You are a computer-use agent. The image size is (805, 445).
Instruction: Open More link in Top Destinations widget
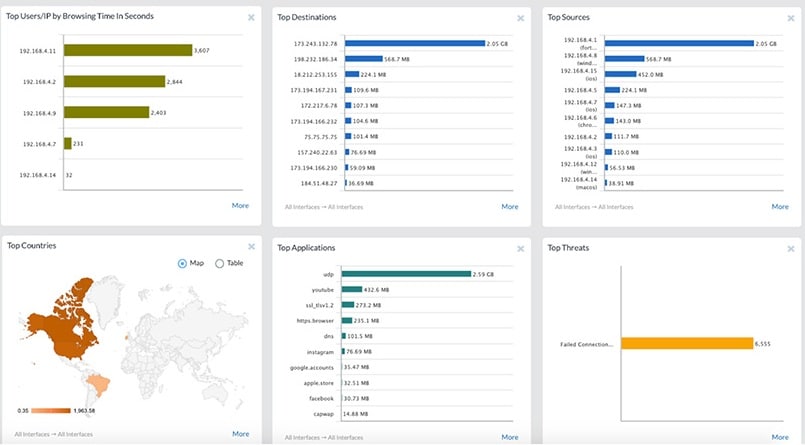click(x=510, y=206)
